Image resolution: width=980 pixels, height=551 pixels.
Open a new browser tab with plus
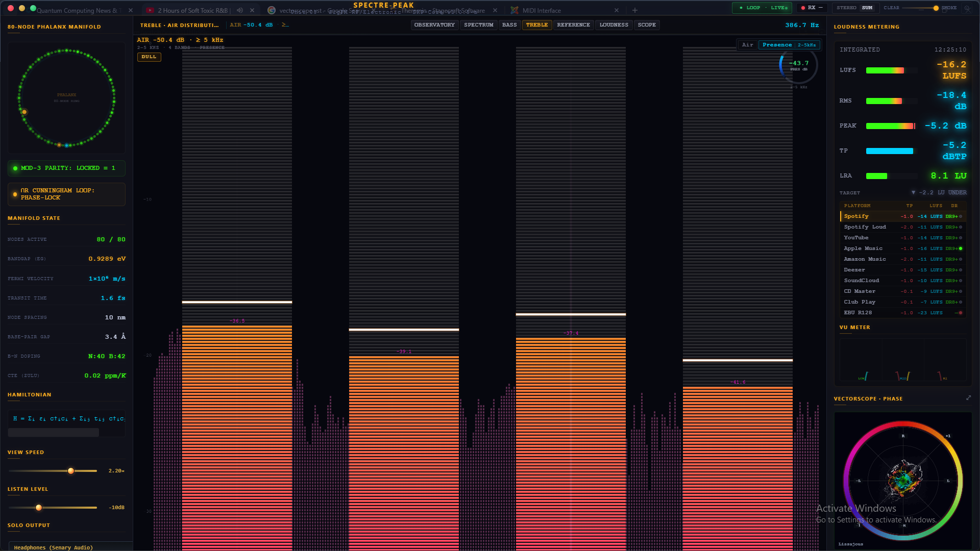(635, 10)
